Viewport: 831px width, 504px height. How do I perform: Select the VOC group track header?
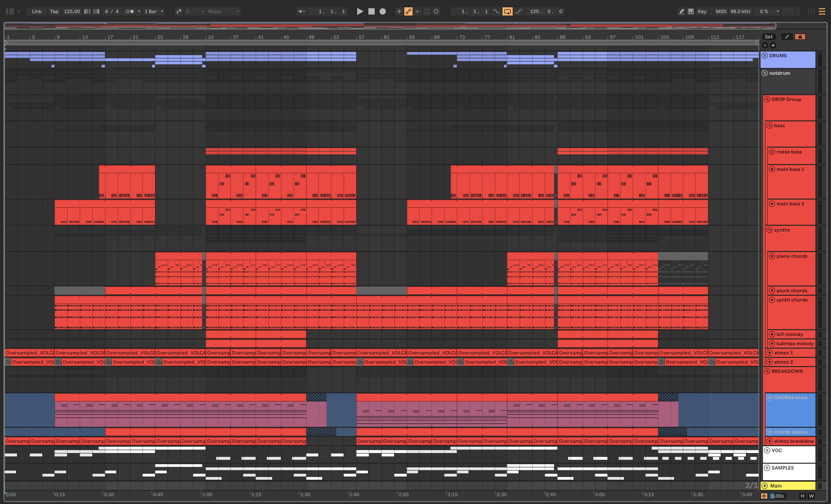coord(789,454)
